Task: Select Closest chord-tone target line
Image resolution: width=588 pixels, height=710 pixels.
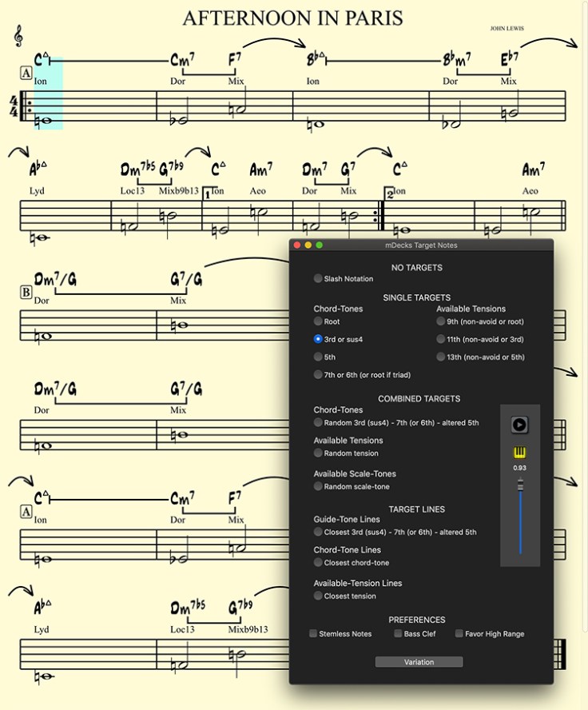Action: [x=319, y=563]
